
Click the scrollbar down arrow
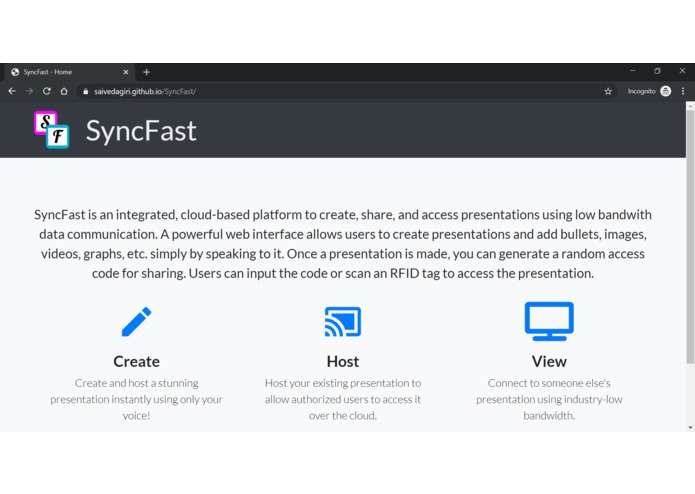[690, 428]
